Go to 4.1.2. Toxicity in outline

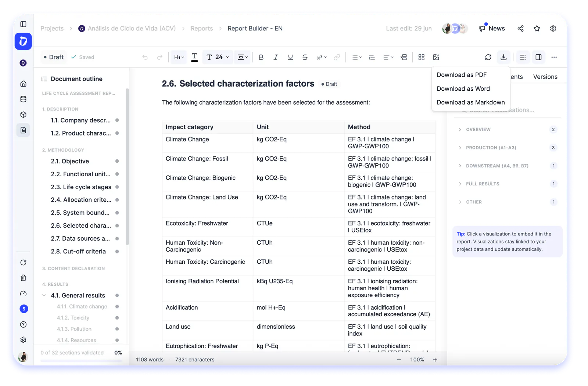coord(73,318)
